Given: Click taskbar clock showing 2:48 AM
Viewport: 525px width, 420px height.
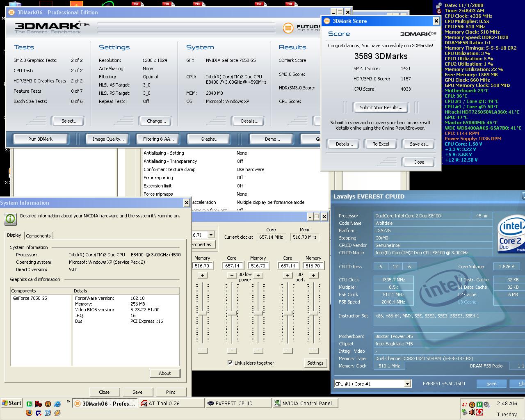Looking at the screenshot, I should click(x=507, y=404).
